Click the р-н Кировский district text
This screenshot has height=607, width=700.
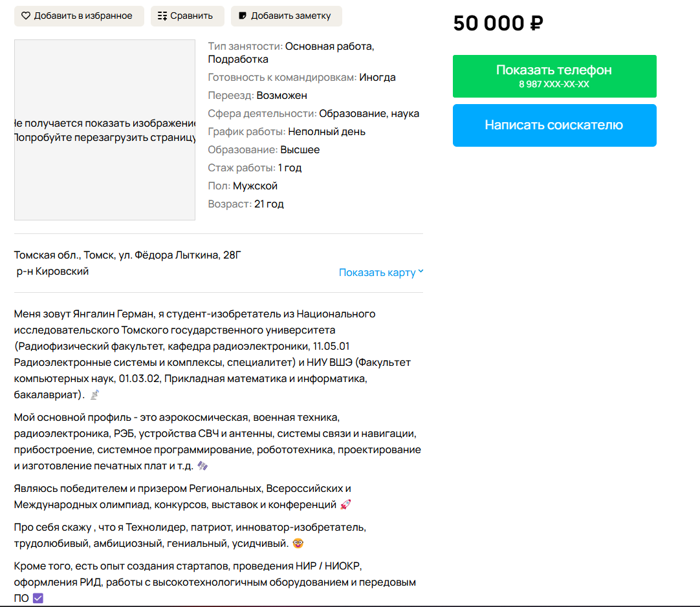[52, 272]
